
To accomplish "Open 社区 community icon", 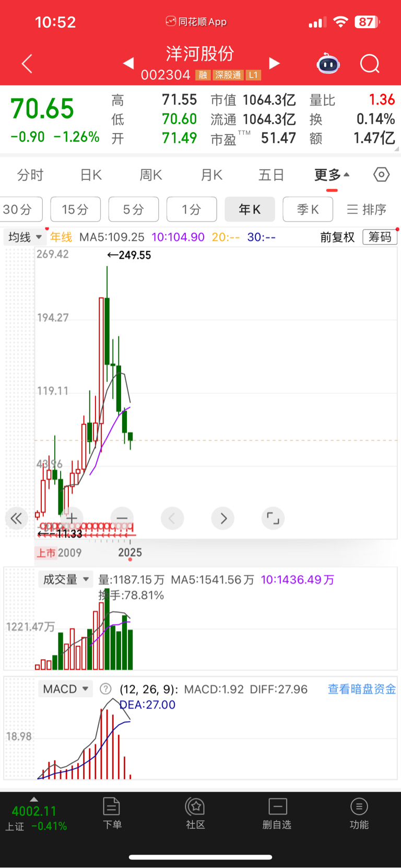I will (195, 813).
